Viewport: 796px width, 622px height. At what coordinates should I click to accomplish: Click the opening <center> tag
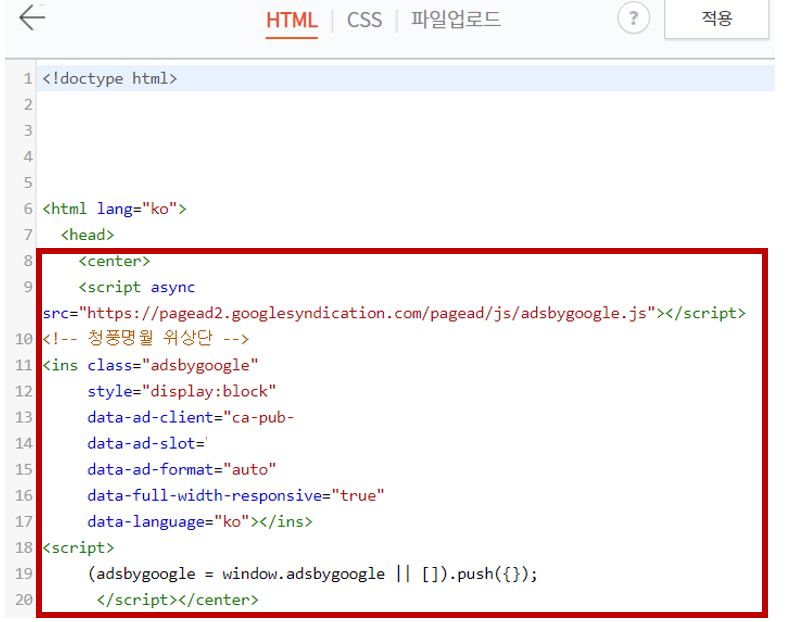coord(114,261)
